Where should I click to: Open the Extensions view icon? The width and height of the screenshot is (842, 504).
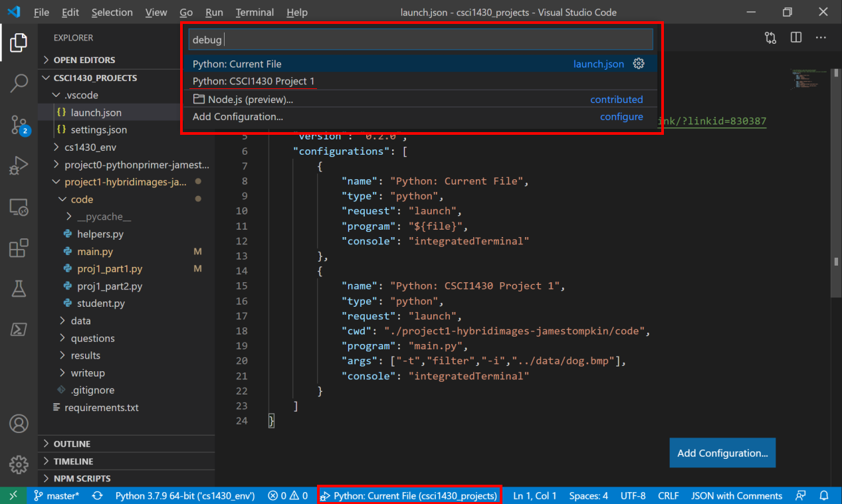tap(19, 248)
